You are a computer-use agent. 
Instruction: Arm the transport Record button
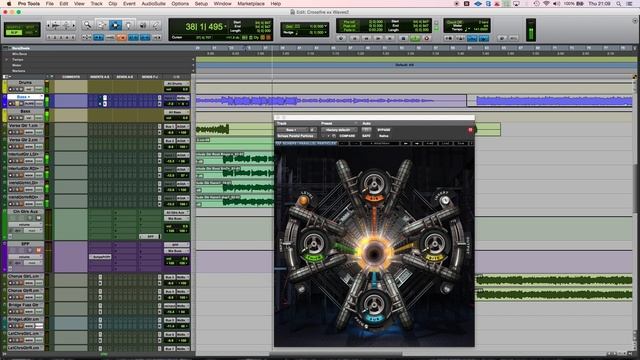click(427, 38)
